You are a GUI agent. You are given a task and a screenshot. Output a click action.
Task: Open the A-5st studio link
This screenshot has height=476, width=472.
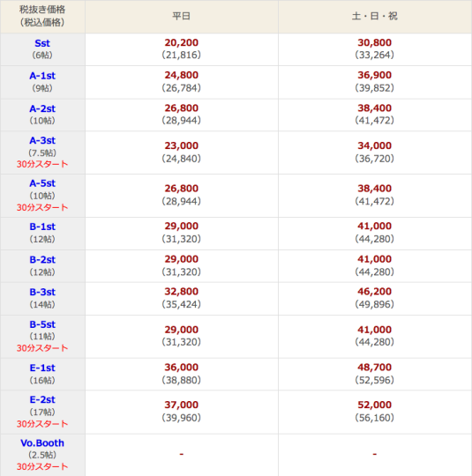pos(42,183)
